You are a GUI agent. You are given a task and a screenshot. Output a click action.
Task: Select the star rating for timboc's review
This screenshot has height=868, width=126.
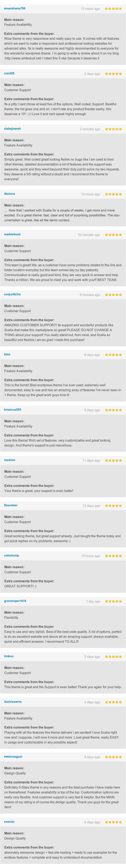(x=113, y=657)
